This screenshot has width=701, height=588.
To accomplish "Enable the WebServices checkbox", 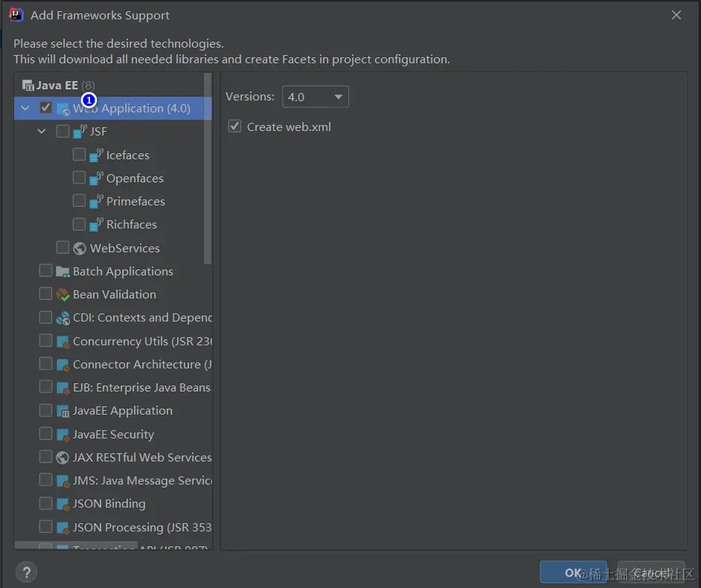I will 63,247.
